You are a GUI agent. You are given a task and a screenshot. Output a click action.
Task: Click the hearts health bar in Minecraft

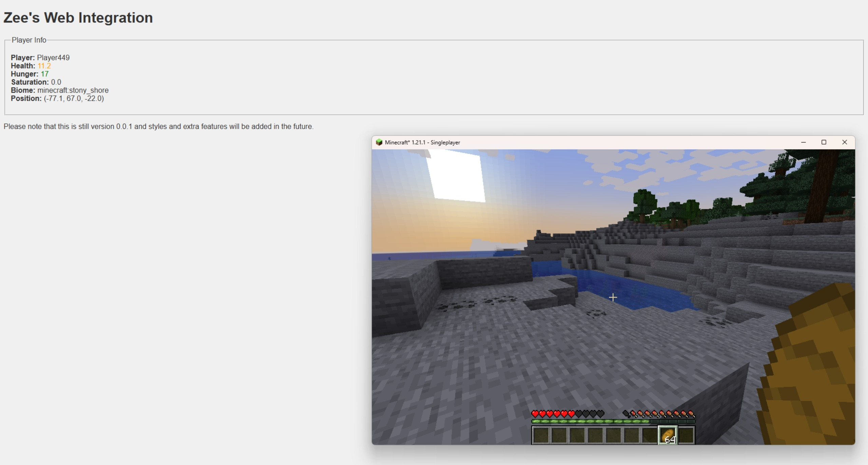[568, 414]
